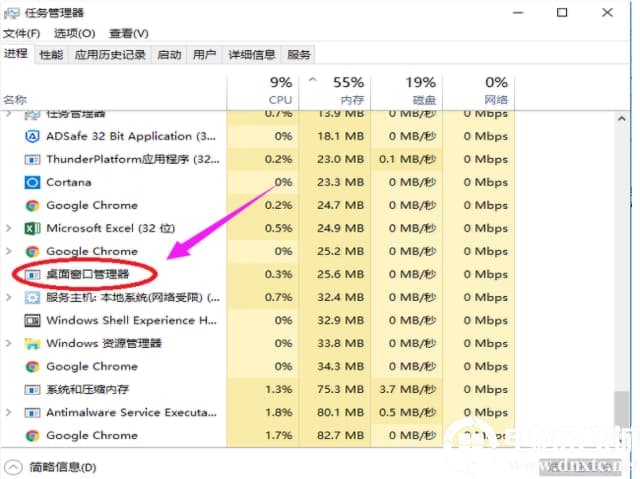Open the 选项(O) menu
The image size is (640, 479).
(74, 33)
